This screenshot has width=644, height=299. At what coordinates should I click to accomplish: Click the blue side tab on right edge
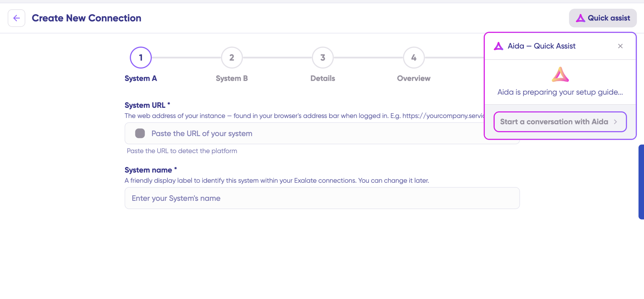[641, 182]
